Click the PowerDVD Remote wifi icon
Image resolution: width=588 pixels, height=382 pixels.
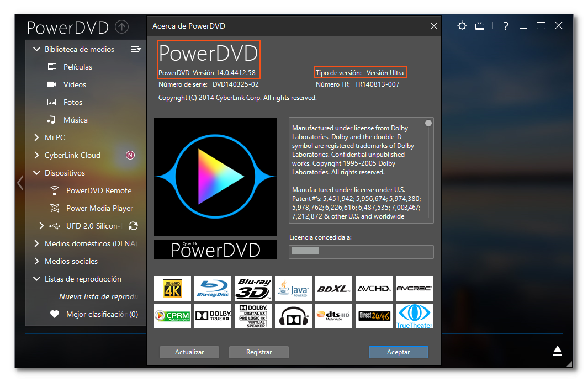click(54, 190)
